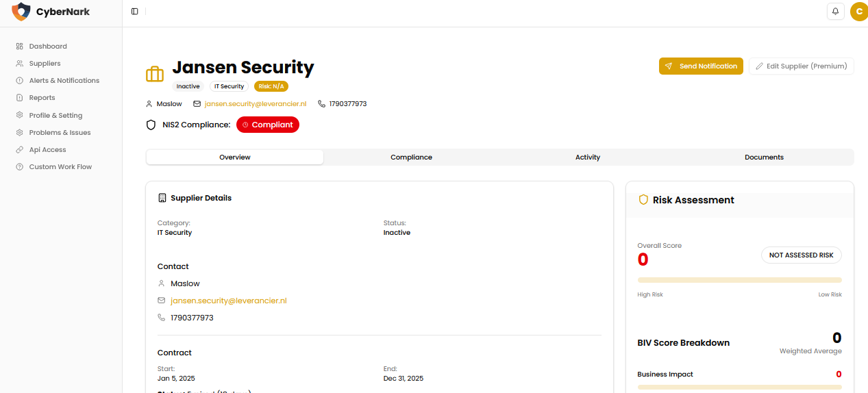Select the Overview tab
This screenshot has height=393, width=868.
point(235,157)
